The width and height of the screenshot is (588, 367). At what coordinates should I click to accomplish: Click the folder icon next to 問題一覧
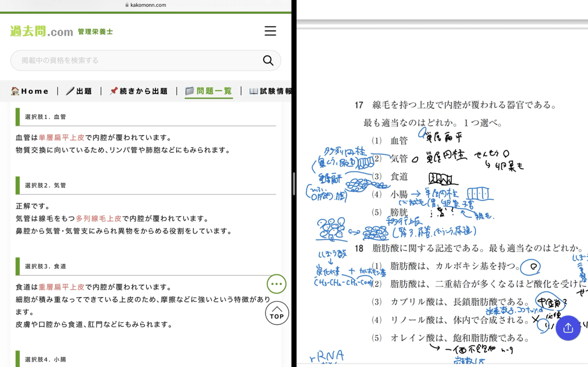(x=191, y=90)
